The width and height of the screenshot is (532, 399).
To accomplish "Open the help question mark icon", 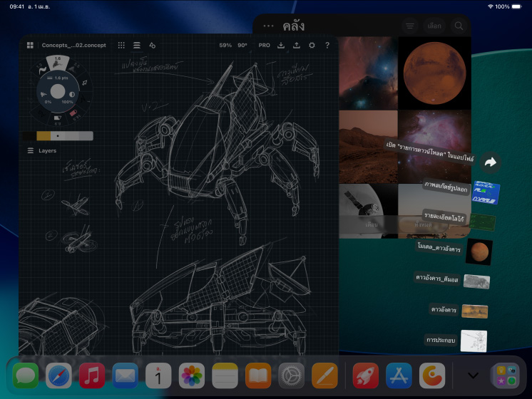I will (327, 45).
